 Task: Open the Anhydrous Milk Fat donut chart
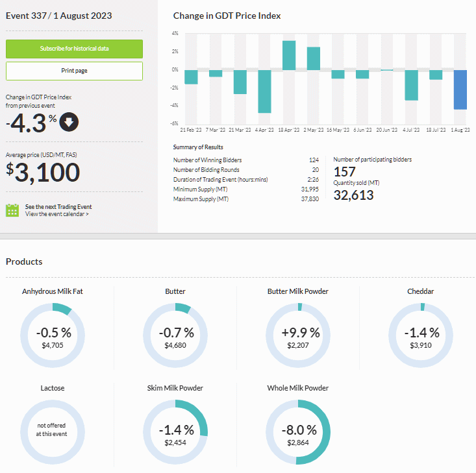point(53,335)
